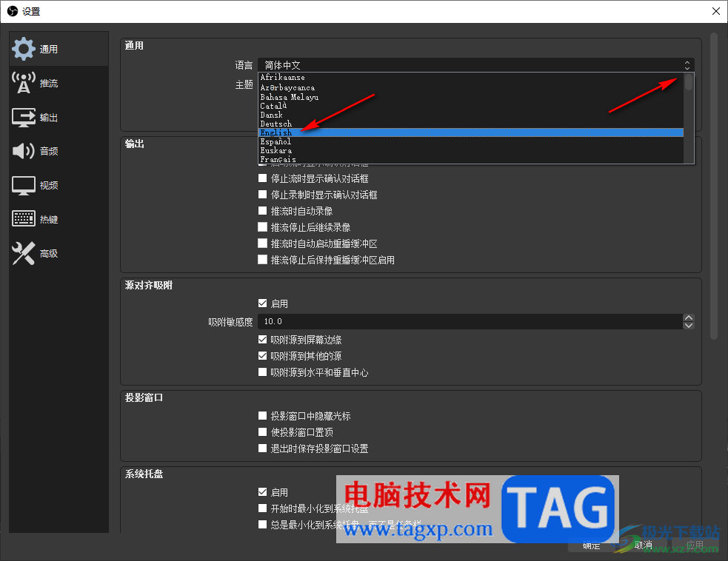Screen dimensions: 728x561
Task: Uncheck 吸附源到屏幕边缘
Action: point(262,340)
